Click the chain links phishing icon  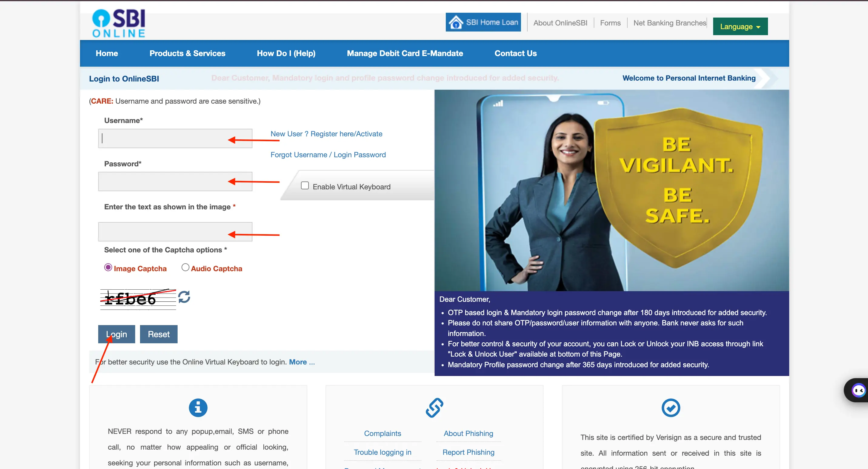434,408
